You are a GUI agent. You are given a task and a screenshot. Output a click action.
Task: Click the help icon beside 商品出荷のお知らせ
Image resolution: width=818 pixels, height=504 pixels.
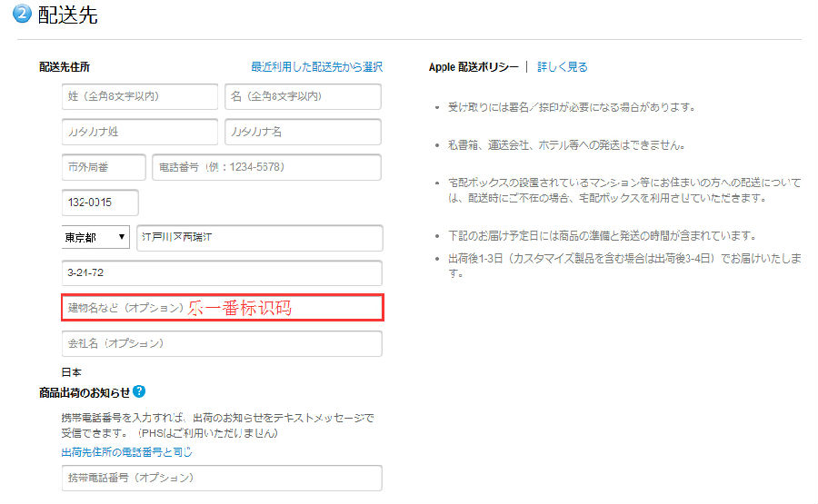coord(139,391)
